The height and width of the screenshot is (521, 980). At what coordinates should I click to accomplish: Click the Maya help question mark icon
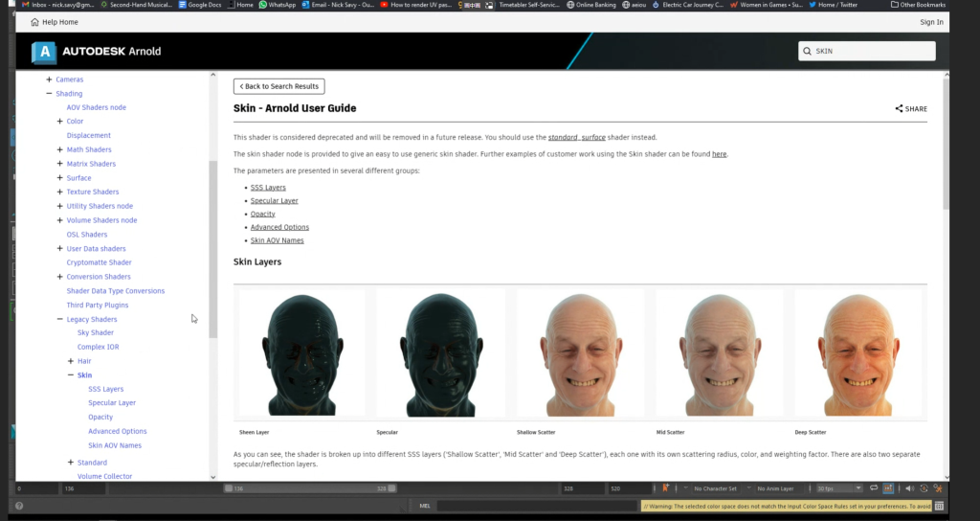[19, 506]
